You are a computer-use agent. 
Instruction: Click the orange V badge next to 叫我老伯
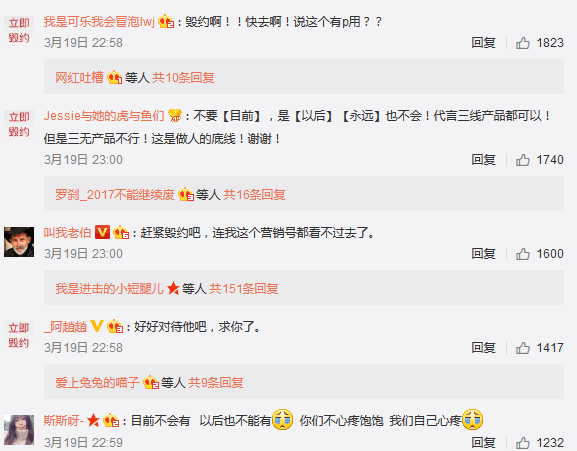click(102, 232)
